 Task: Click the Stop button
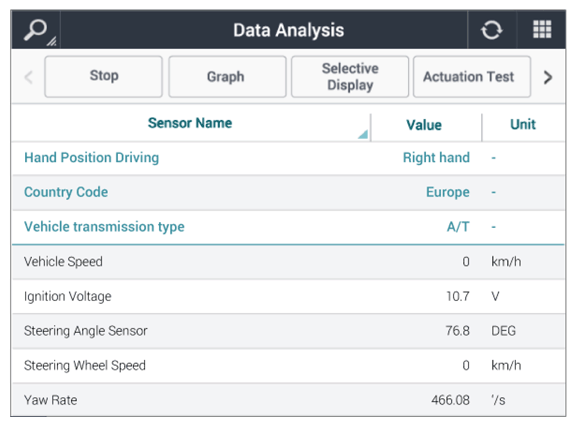pos(104,76)
